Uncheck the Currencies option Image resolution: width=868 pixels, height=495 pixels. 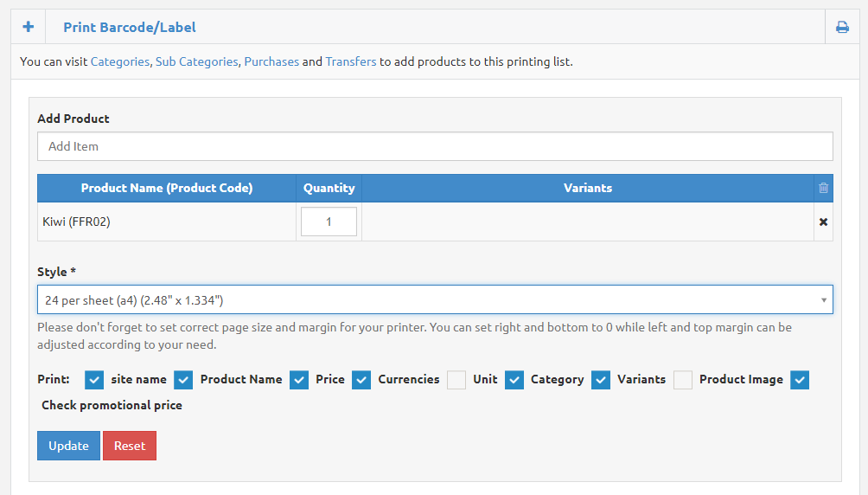click(x=361, y=380)
